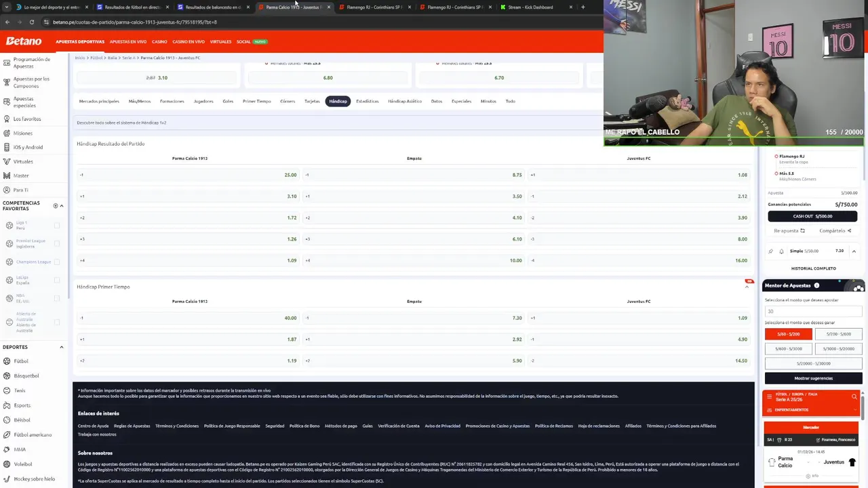Open the Misiones sidebar icon
This screenshot has width=868, height=488.
pos(7,133)
